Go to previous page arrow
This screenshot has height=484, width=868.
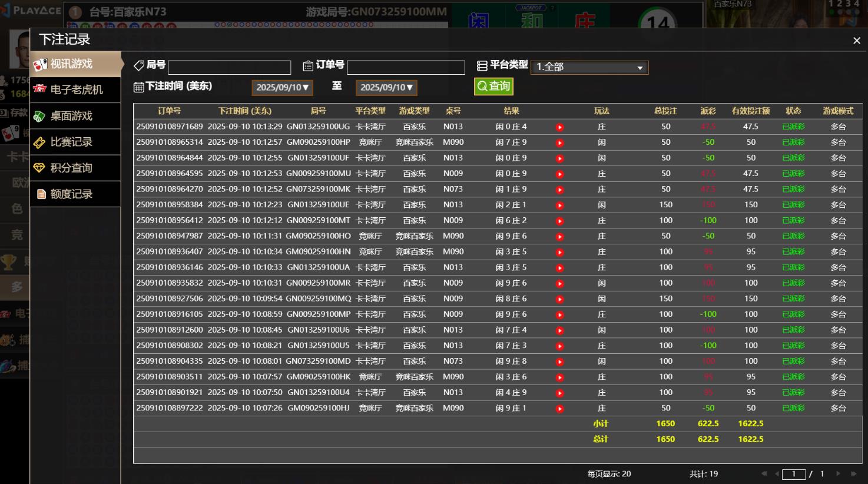point(777,473)
